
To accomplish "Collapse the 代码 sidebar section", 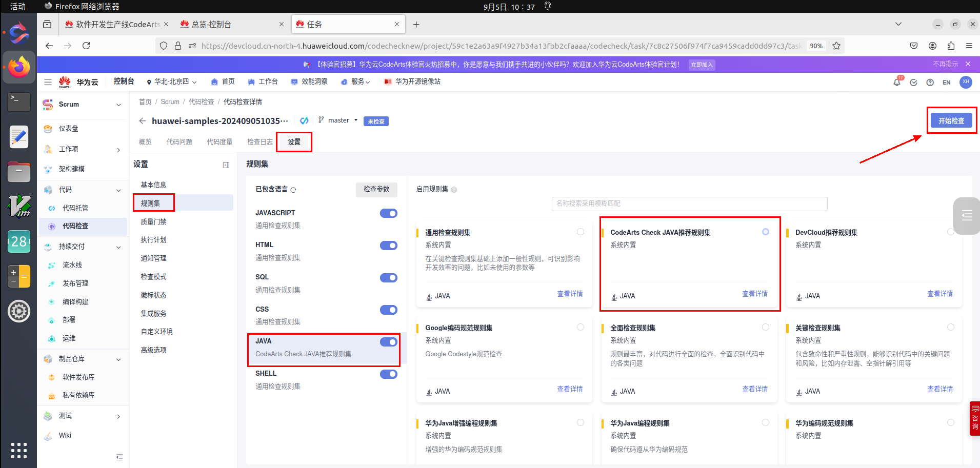I will (x=118, y=190).
